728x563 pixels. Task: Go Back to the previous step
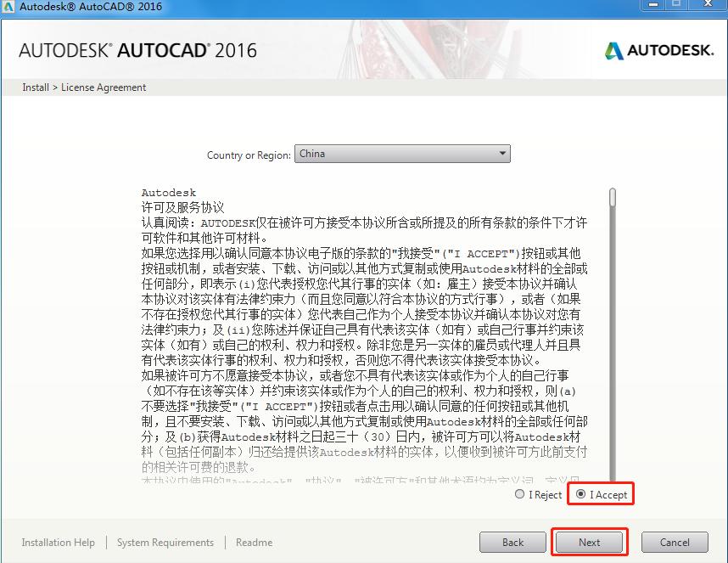(512, 542)
